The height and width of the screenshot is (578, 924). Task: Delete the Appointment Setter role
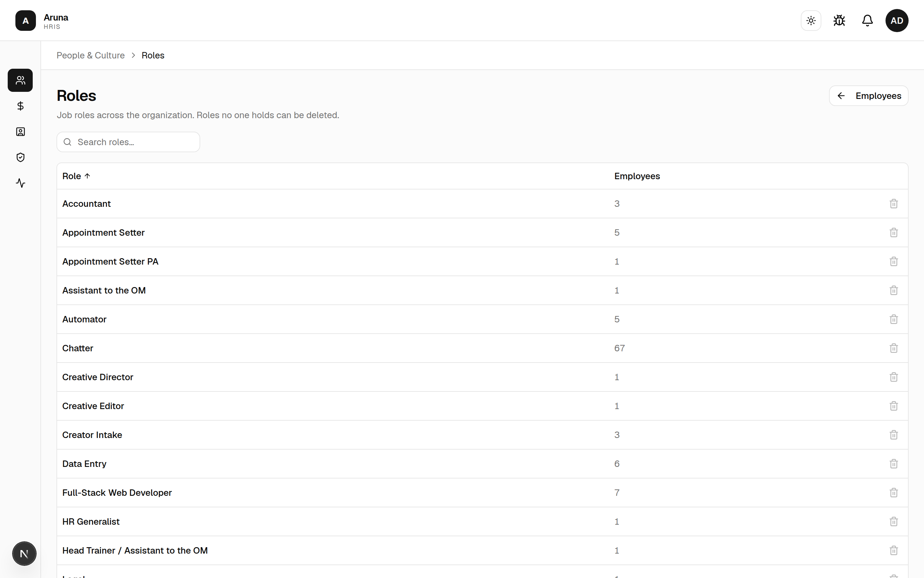pos(894,232)
